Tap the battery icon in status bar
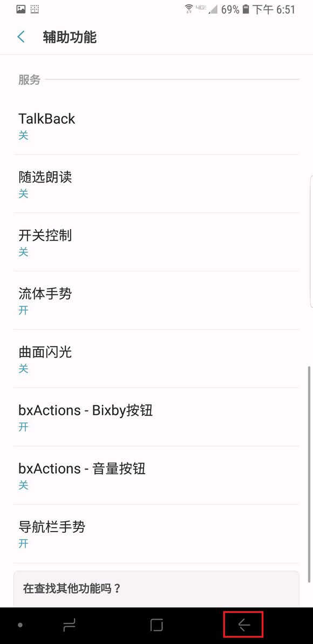 [x=246, y=9]
